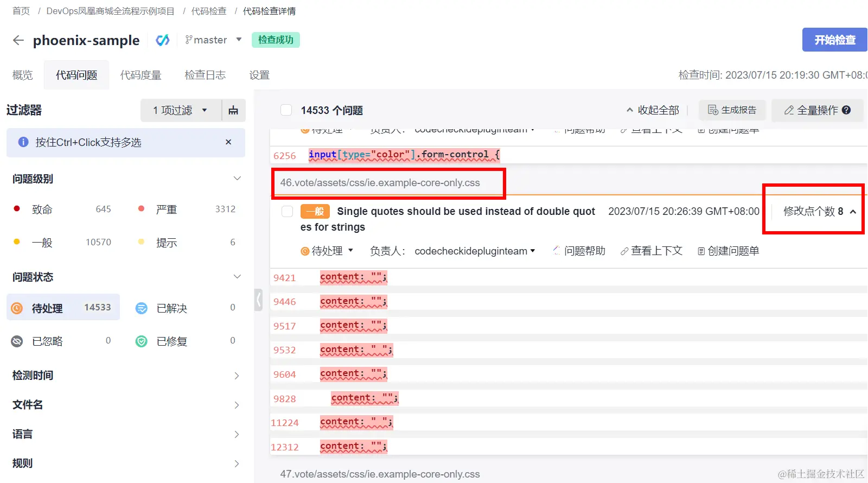Click the link icon of 查看上下文
Screen dimensions: 868x483
click(x=624, y=251)
